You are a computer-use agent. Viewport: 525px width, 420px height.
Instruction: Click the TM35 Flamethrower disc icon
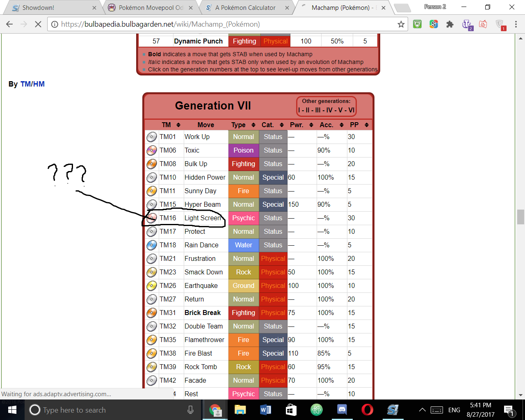[x=152, y=340]
